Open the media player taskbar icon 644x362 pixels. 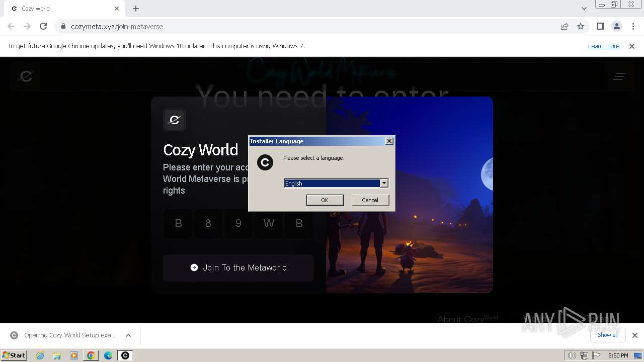tap(74, 355)
